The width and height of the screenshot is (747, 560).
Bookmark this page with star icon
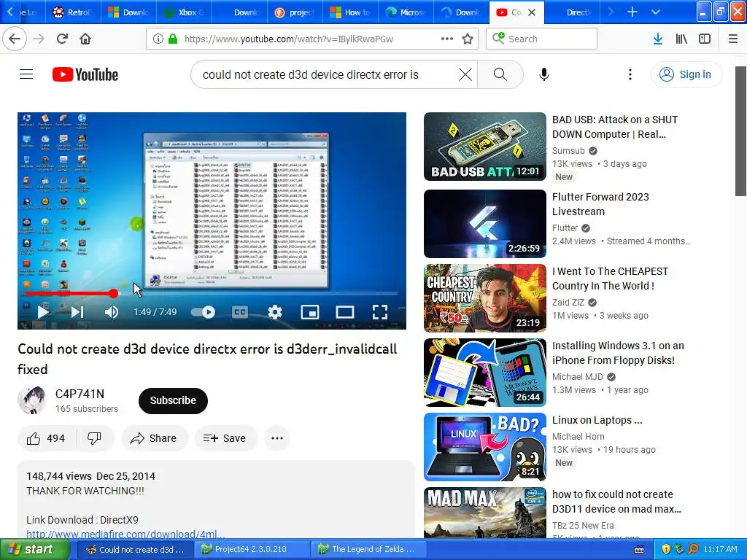tap(468, 39)
